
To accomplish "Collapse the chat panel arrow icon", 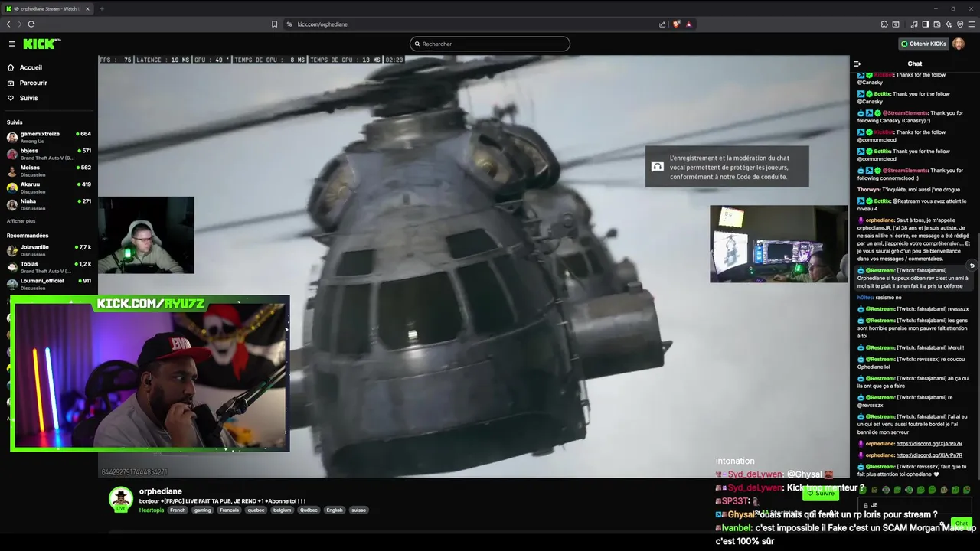I will click(857, 64).
